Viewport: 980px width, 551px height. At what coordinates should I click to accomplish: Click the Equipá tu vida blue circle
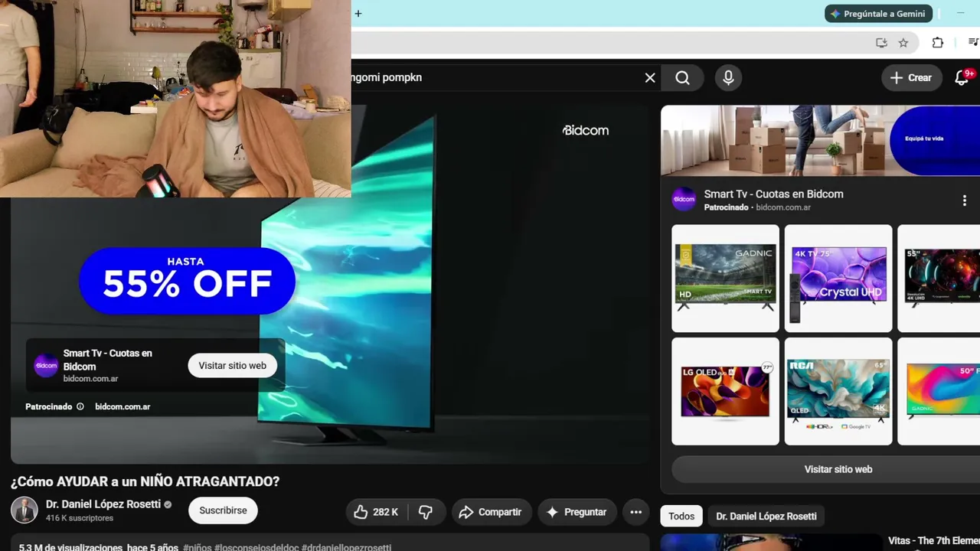935,139
